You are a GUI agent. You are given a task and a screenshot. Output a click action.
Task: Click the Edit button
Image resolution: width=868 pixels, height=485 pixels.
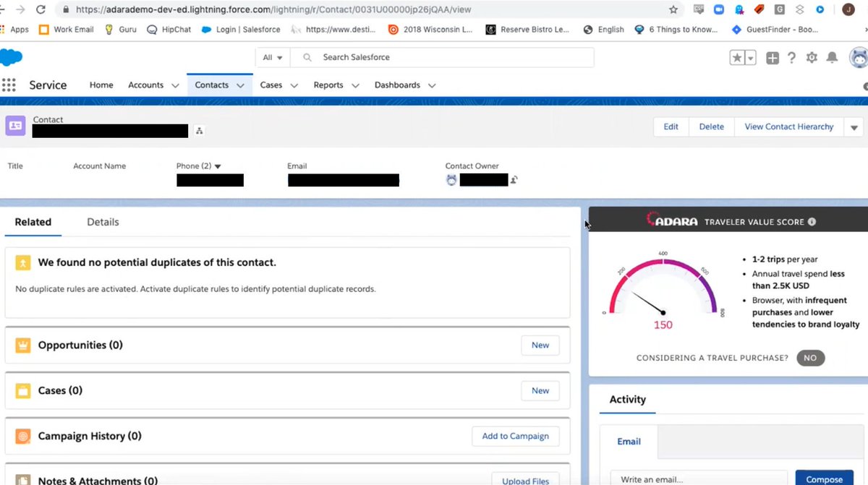click(x=671, y=127)
